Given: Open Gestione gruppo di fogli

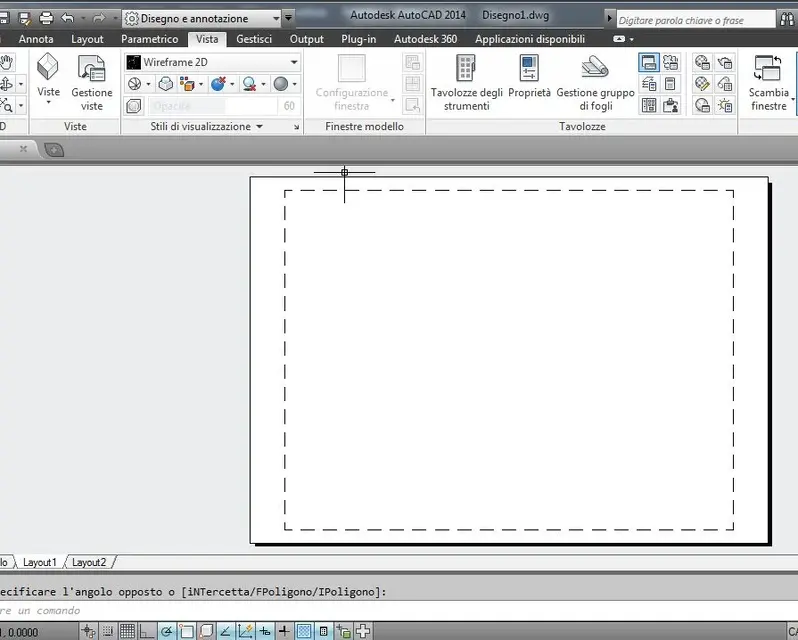Looking at the screenshot, I should 595,83.
